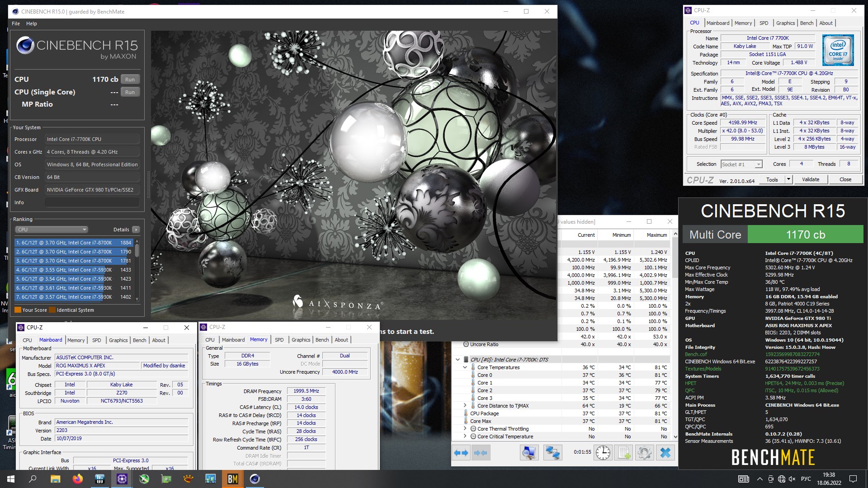This screenshot has height=488, width=868.
Task: Click РУС language indicator in tray
Action: tap(806, 479)
